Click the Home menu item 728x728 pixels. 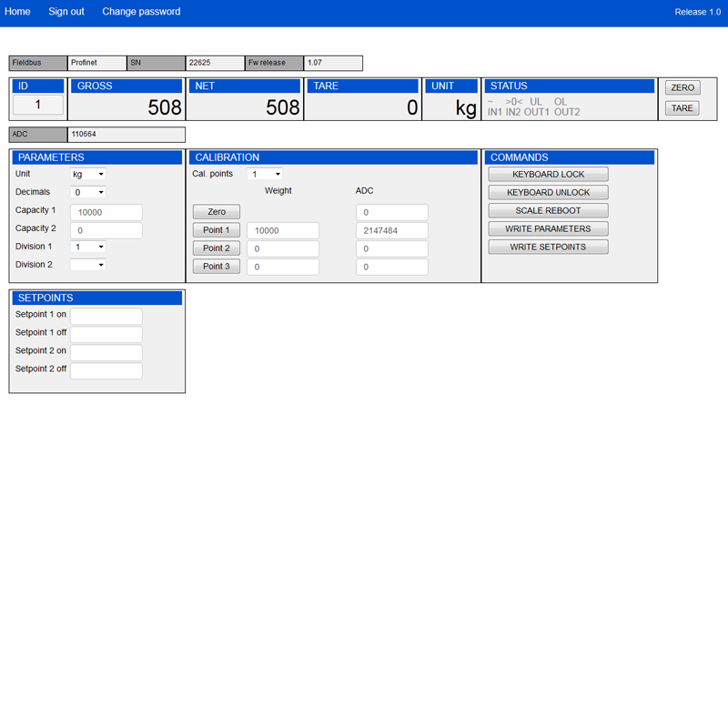pos(17,12)
